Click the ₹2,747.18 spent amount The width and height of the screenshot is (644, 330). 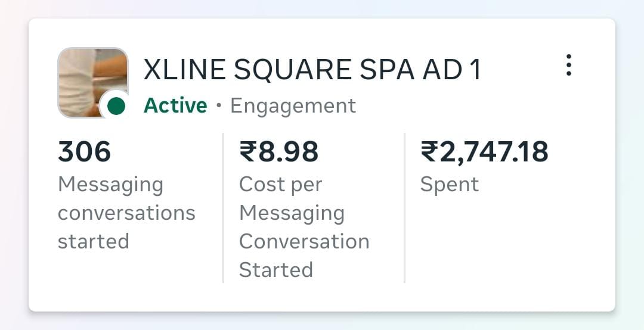(x=484, y=152)
